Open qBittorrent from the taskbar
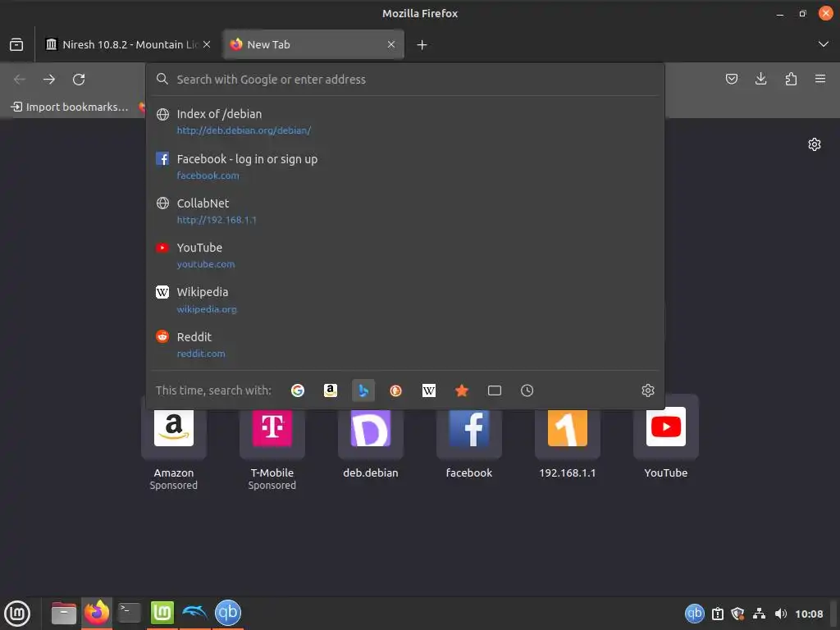This screenshot has height=630, width=840. point(228,612)
